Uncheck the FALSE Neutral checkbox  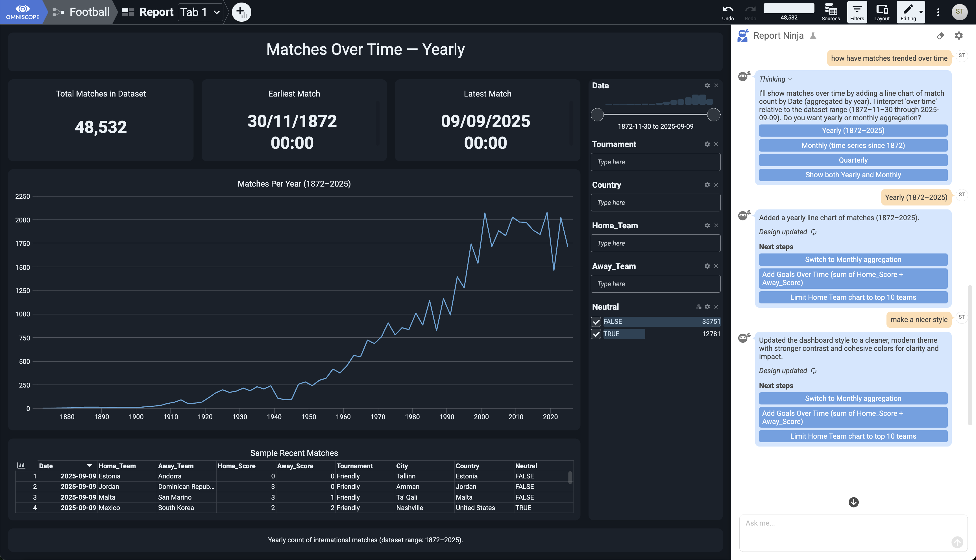pyautogui.click(x=596, y=321)
